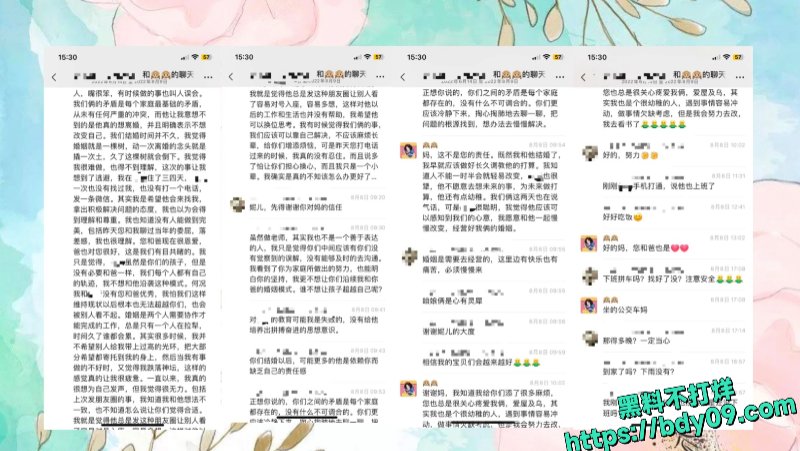Tap '15:30' clock in first screenshot
Screen dimensions: 800x451
(67, 57)
